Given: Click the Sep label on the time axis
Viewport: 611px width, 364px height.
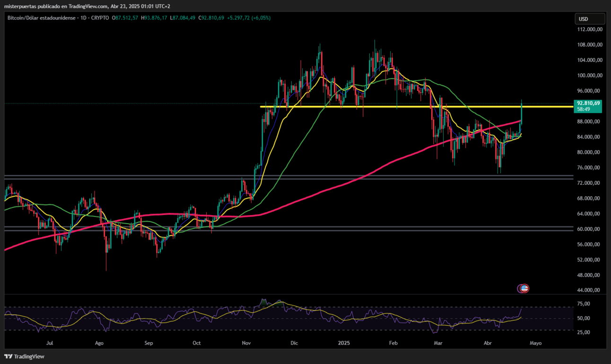Looking at the screenshot, I should click(149, 343).
